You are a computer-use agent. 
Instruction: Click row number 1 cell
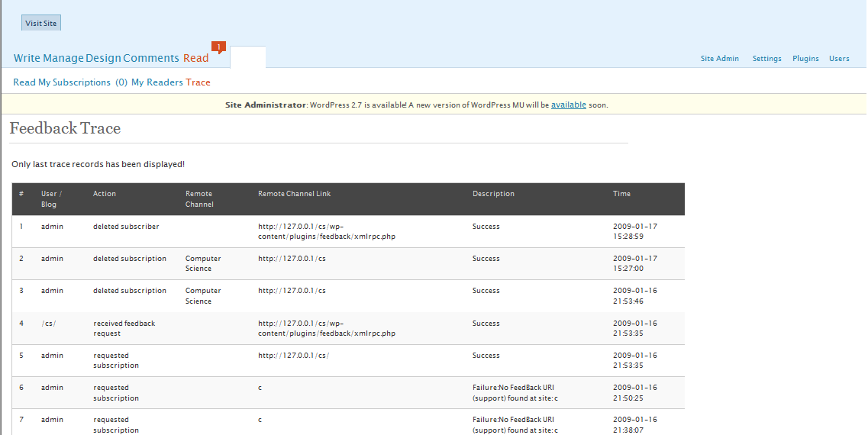pos(21,227)
